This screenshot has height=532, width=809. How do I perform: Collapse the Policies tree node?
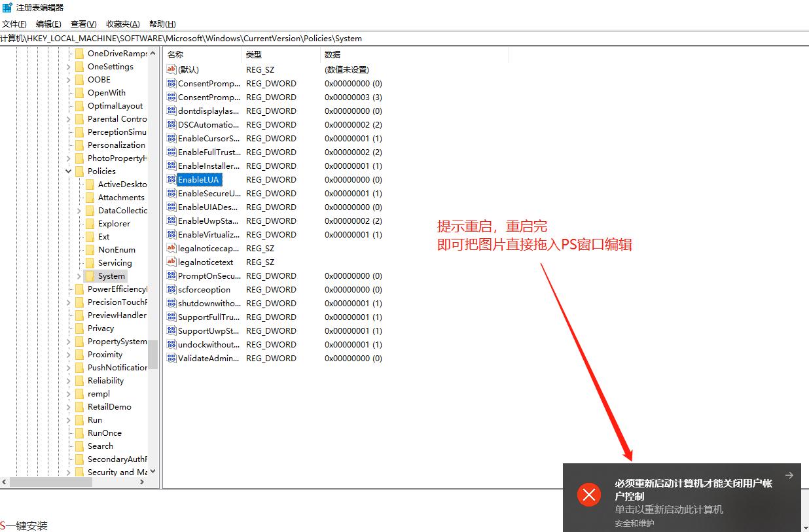69,171
